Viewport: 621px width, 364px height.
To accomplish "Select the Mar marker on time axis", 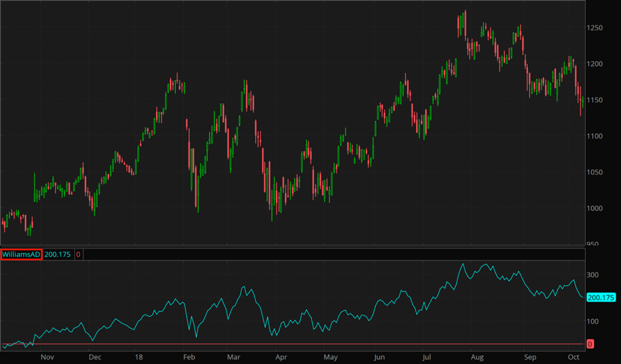I will 233,358.
